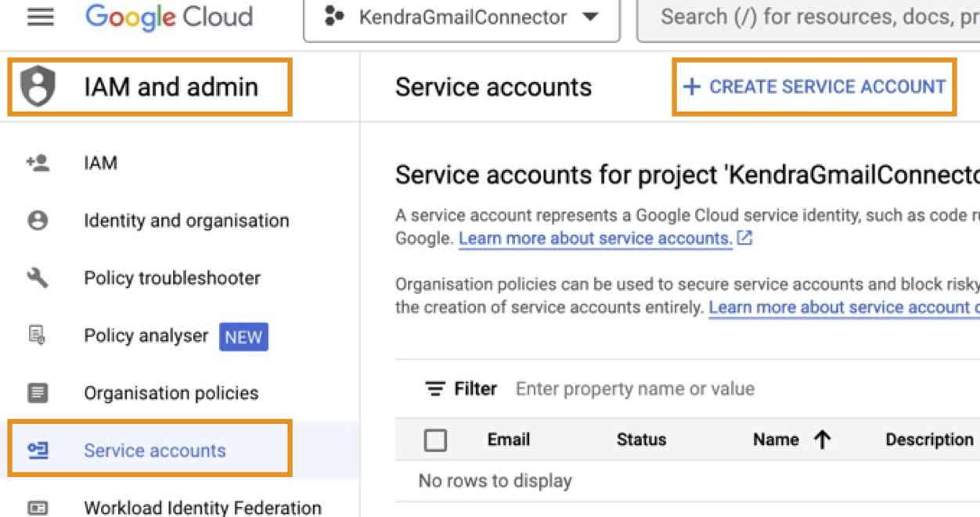
Task: Open Learn more about service accounts link
Action: [596, 239]
